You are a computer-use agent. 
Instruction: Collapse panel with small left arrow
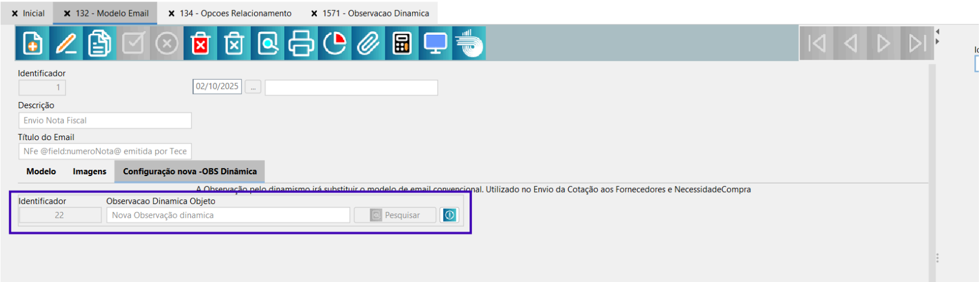coord(937,32)
